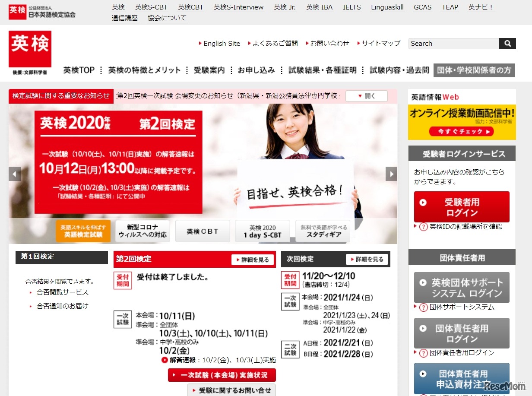
Task: Open 団体・学校関係者の方 menu item
Action: (474, 70)
